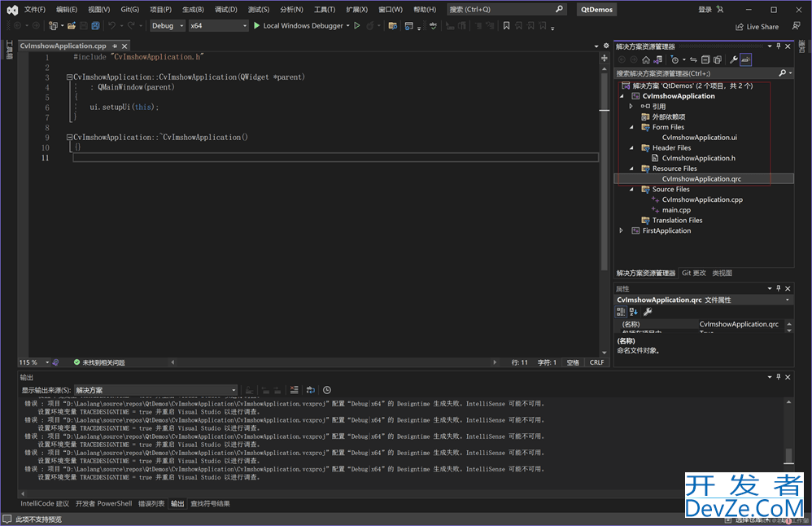812x526 pixels.
Task: Click pending changes filter clock icon
Action: pyautogui.click(x=674, y=59)
